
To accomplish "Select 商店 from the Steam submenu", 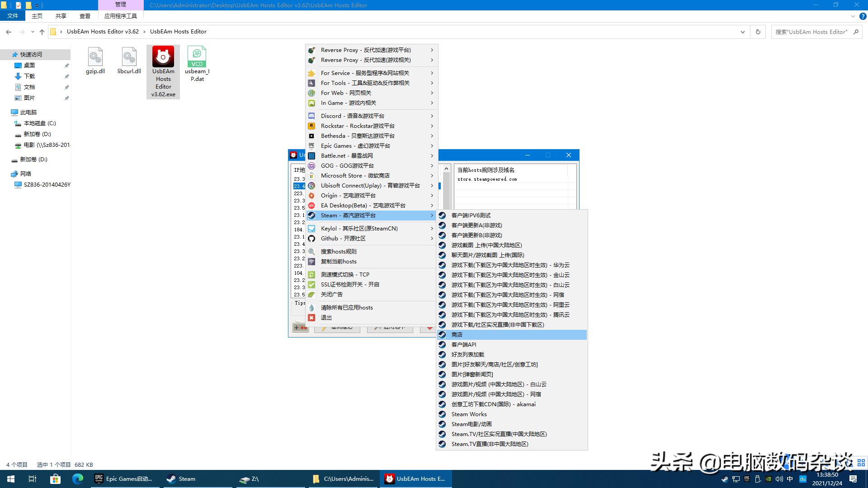I will point(457,334).
